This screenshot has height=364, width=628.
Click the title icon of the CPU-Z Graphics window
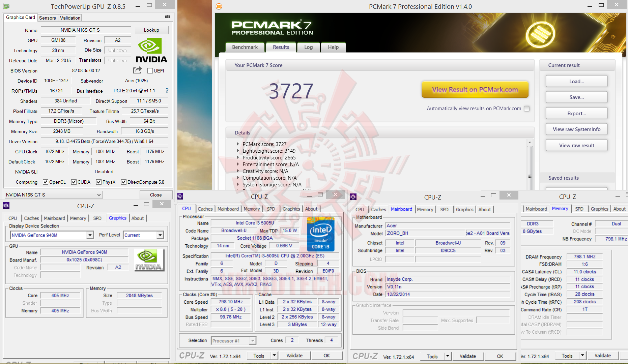tap(6, 206)
